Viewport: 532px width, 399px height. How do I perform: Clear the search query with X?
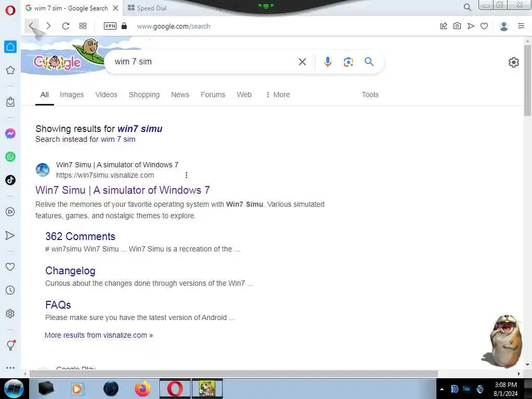302,62
